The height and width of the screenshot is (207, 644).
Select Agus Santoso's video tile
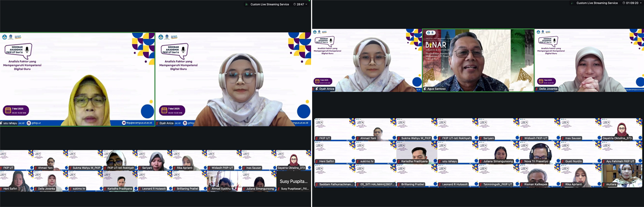(478, 60)
